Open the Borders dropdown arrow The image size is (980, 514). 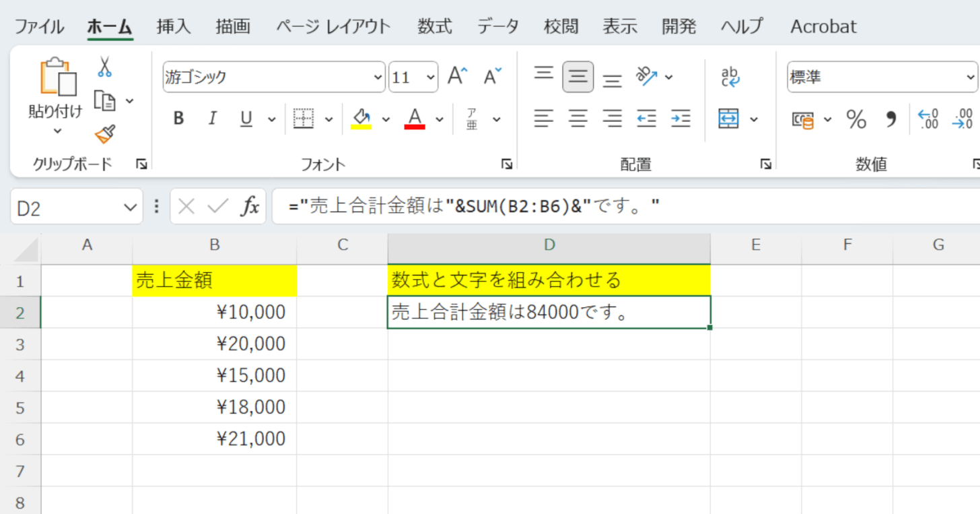pos(329,119)
